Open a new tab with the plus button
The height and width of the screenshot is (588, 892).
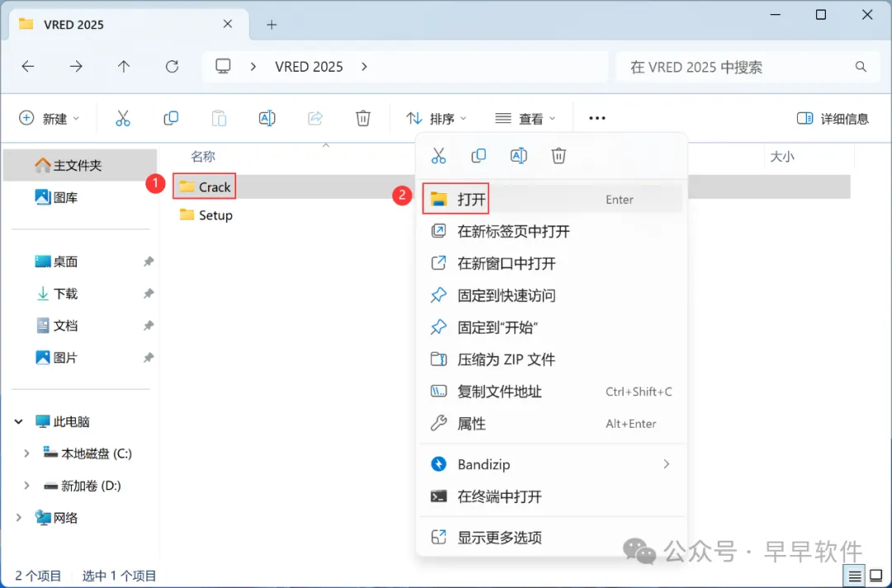click(272, 25)
